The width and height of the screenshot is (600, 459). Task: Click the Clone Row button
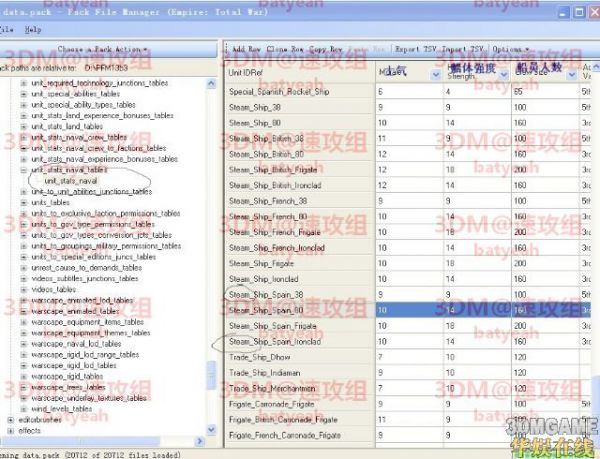(287, 48)
